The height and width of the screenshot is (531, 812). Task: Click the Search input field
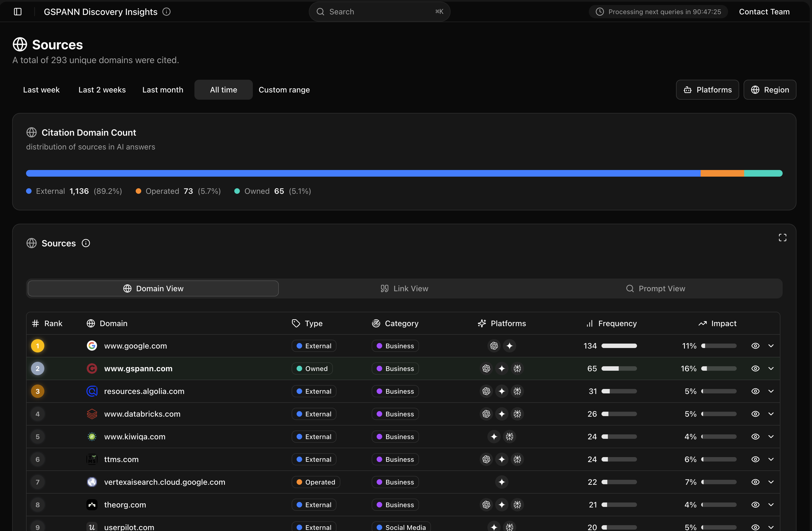click(x=379, y=12)
